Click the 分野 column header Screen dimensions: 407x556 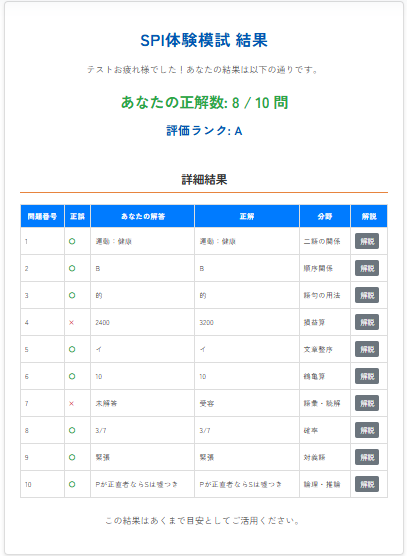pyautogui.click(x=325, y=216)
